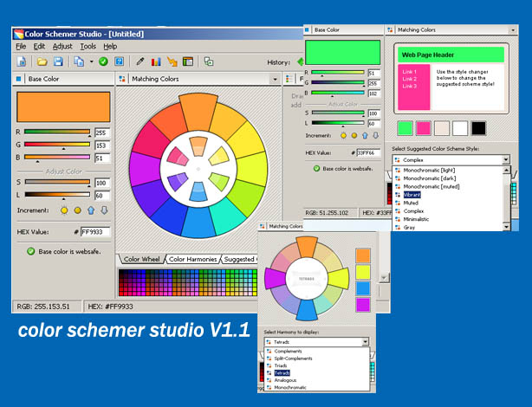
Task: Click Link 1 in the web page preview
Action: click(409, 72)
